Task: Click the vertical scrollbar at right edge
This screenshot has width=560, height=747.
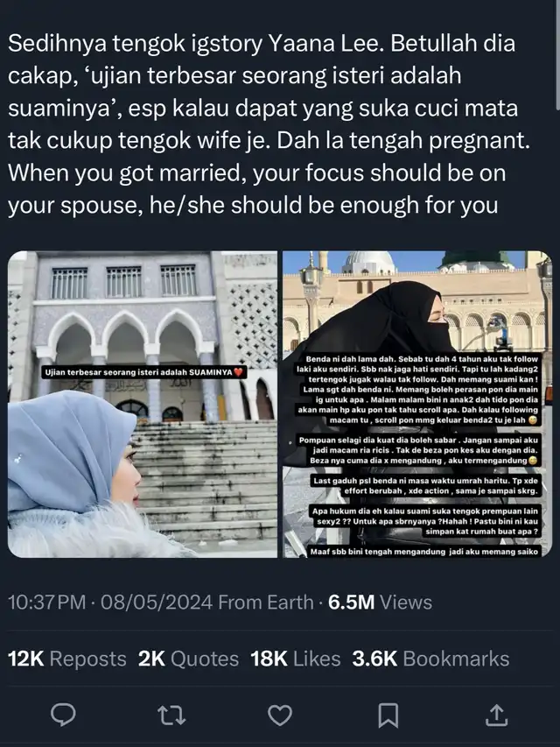Action: pyautogui.click(x=557, y=55)
